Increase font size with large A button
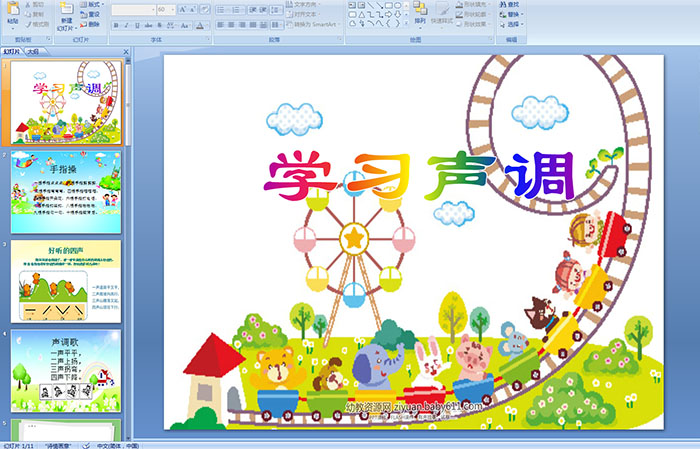Screen dimensions: 700x449 [183, 9]
